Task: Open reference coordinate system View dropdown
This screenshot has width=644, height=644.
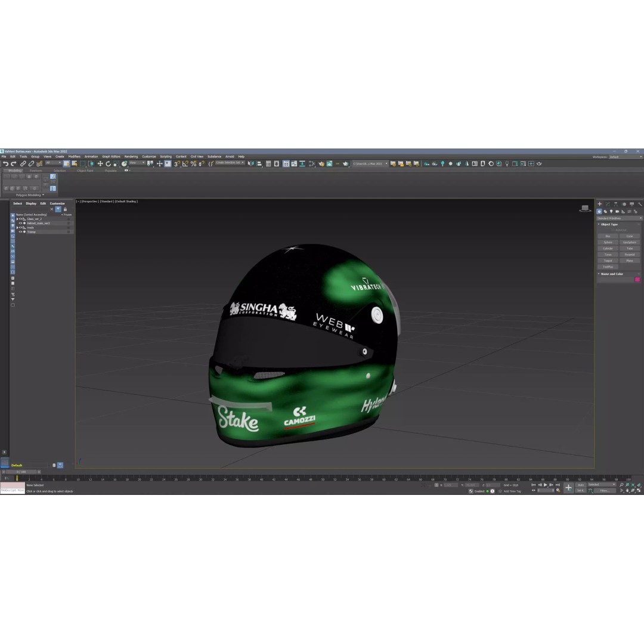Action: coord(137,163)
